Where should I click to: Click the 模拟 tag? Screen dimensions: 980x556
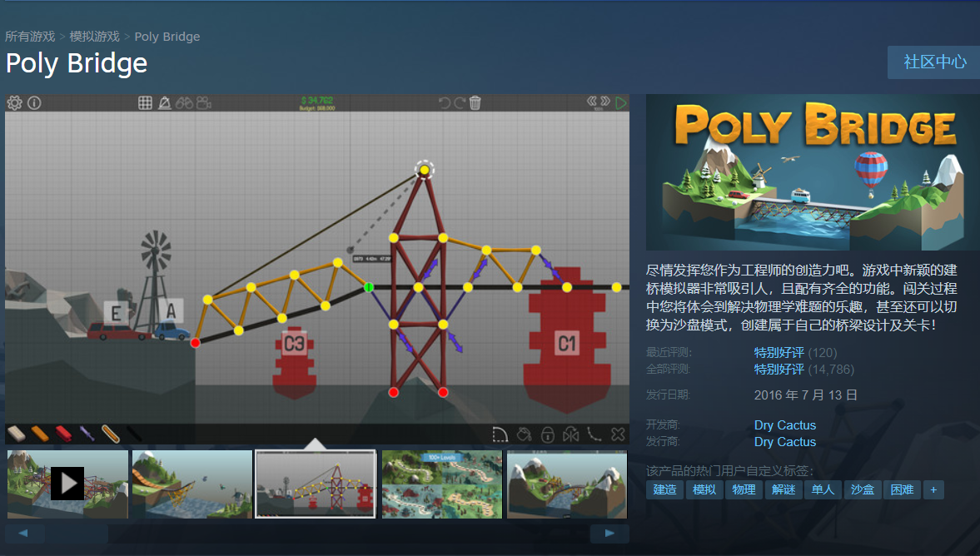coord(704,489)
